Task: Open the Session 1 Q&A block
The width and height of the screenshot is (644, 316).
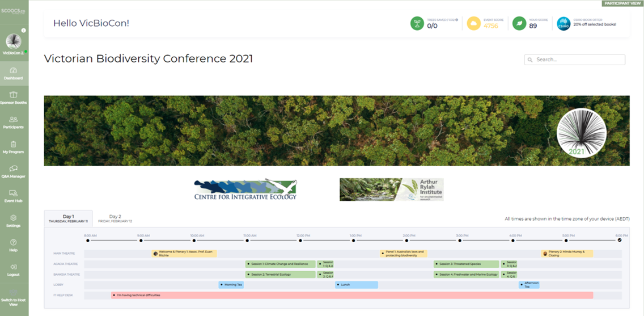Action: pos(325,264)
